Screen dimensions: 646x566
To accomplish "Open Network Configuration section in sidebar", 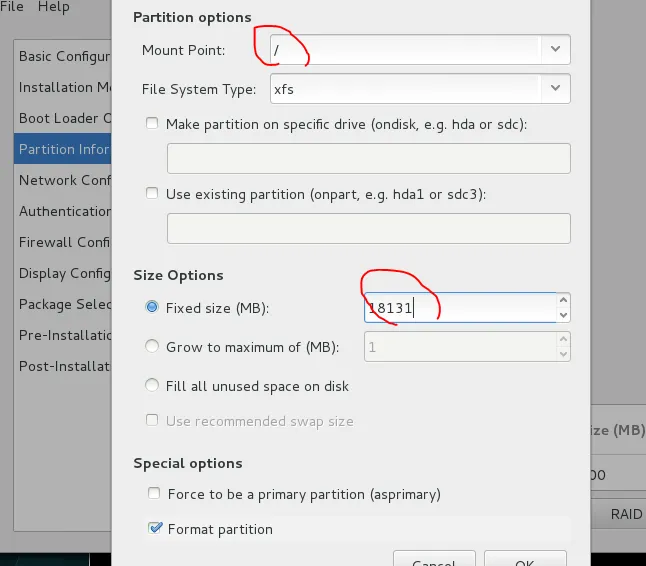I will tap(64, 180).
